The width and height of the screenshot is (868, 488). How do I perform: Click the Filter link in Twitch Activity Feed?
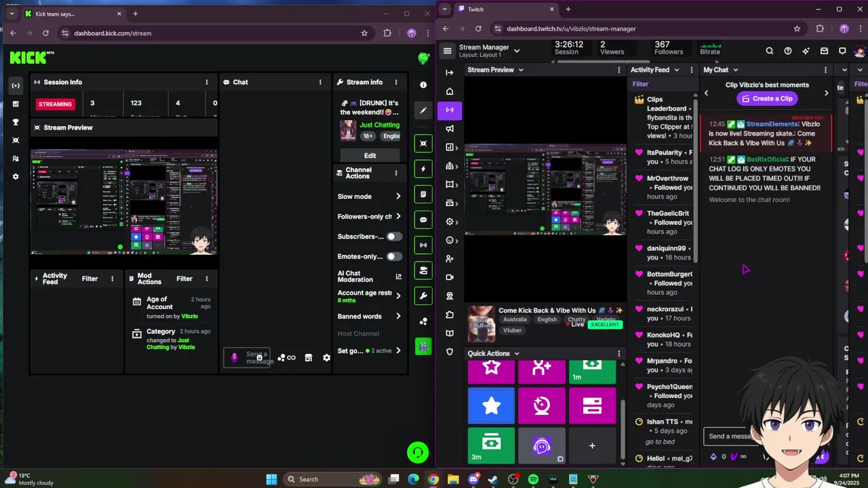pyautogui.click(x=640, y=84)
